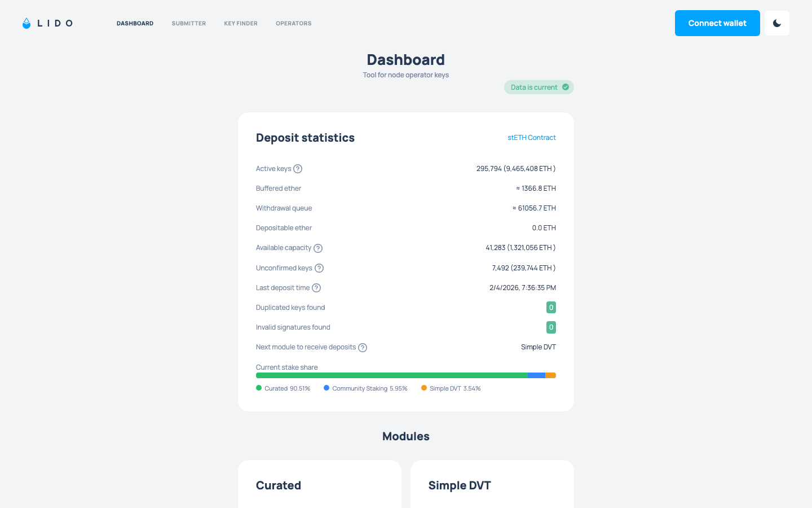Click the Invalid signatures found count badge
Viewport: 812px width, 508px height.
pos(551,327)
